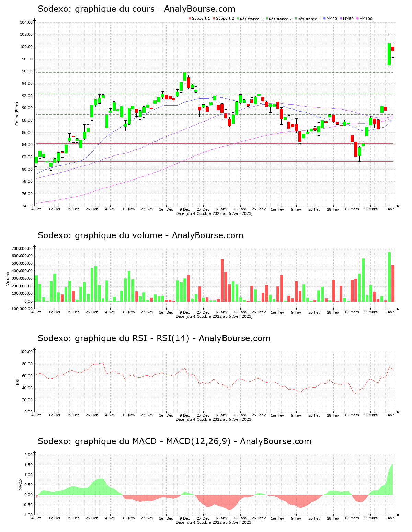Click the tall green candlestick near 100 euros
Viewport: 412px width, 532px height.
point(389,54)
